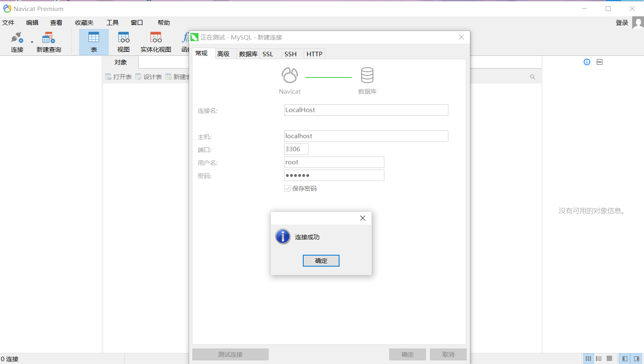Select the Objects (对象) tab

(x=121, y=62)
